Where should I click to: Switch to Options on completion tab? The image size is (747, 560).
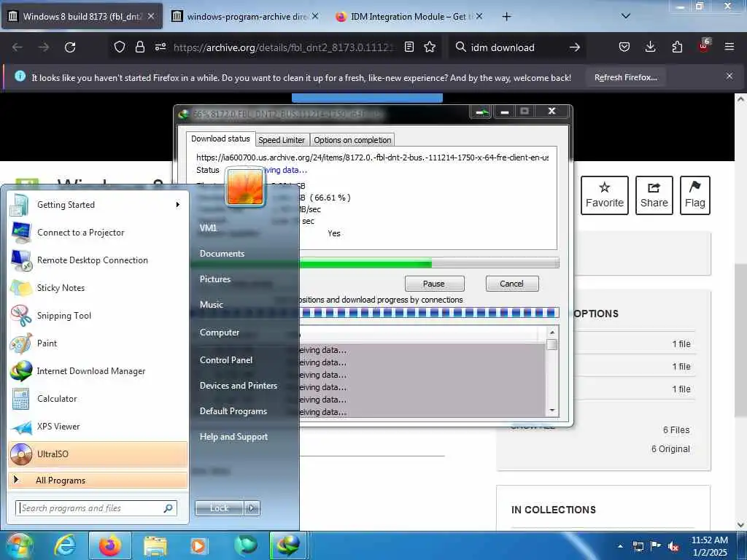point(352,140)
